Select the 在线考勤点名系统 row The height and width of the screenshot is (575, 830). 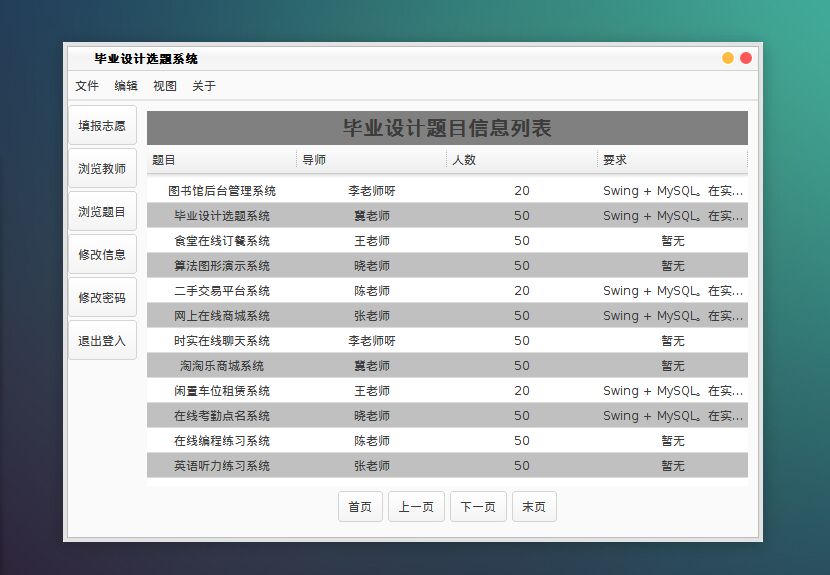pyautogui.click(x=447, y=416)
